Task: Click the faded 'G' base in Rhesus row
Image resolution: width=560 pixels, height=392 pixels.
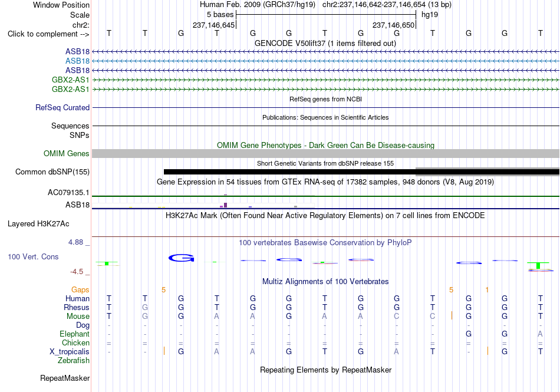Action: [x=144, y=307]
